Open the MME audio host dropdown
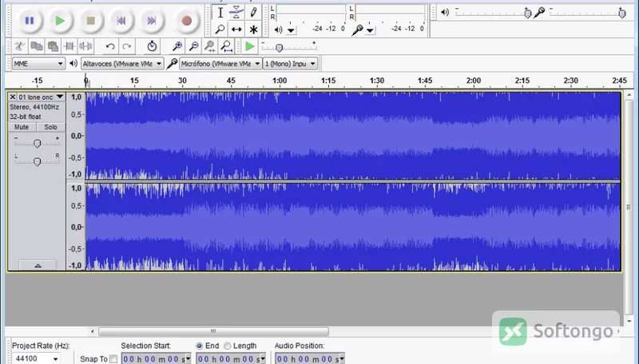The height and width of the screenshot is (364, 639). pyautogui.click(x=38, y=64)
